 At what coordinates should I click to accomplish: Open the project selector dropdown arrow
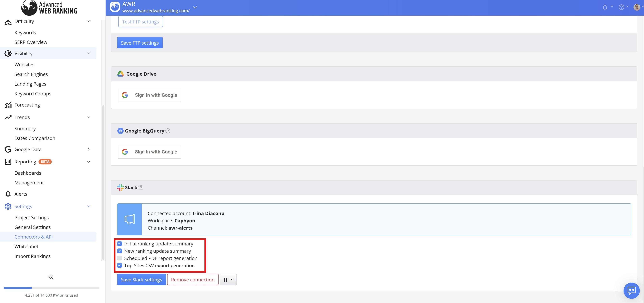(195, 7)
